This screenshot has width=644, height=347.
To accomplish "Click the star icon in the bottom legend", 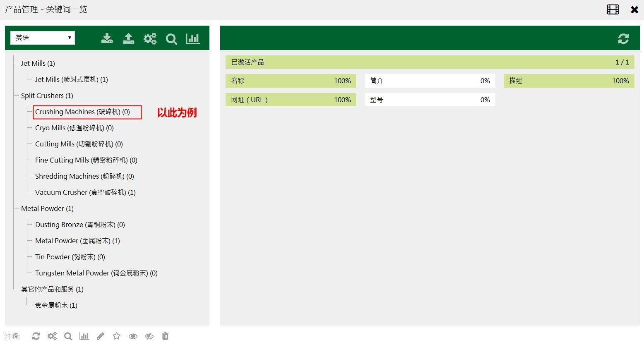I will click(117, 336).
